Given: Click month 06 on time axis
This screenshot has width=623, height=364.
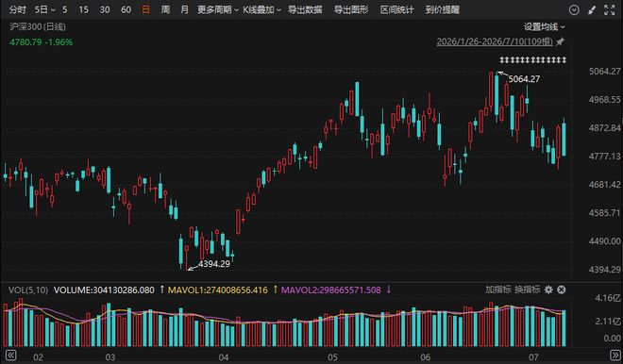Looking at the screenshot, I should click(425, 356).
